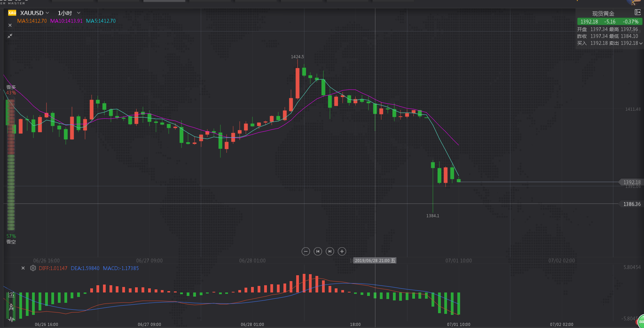Viewport: 644px width, 328px height.
Task: Click the 现货黄金 panel export icon
Action: [637, 12]
